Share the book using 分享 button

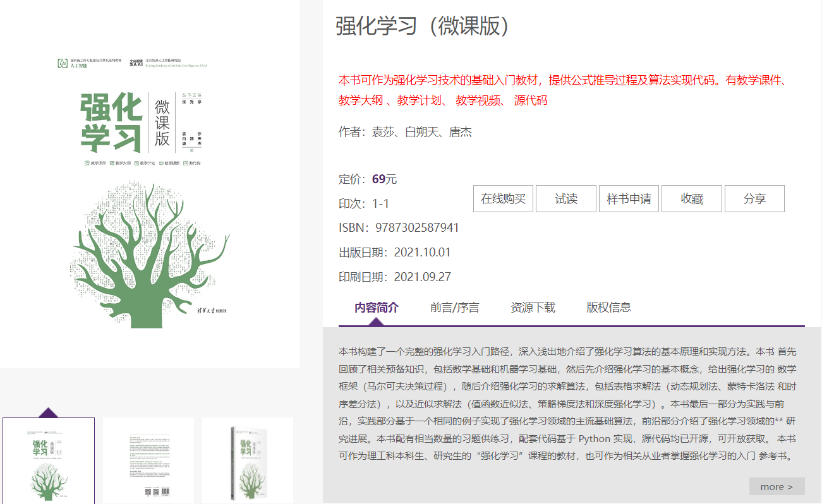click(x=754, y=198)
